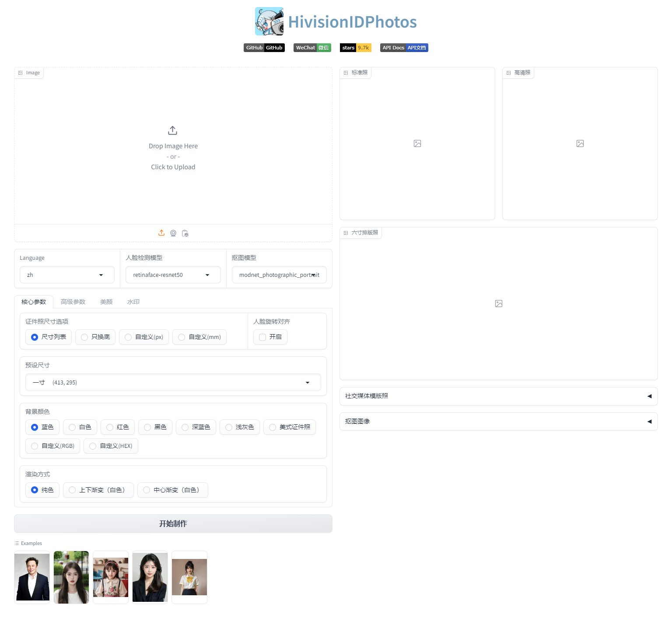Click the upload arrow icon in drop area
The width and height of the screenshot is (672, 639).
[x=173, y=130]
